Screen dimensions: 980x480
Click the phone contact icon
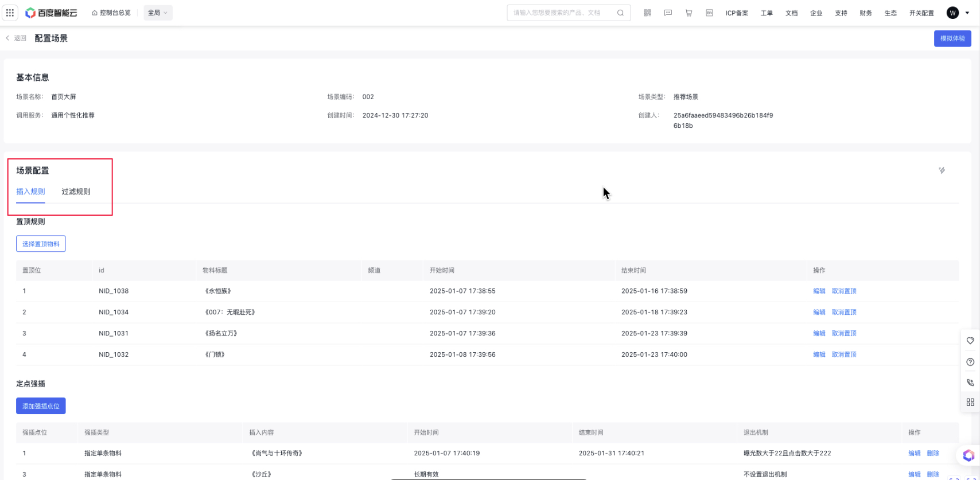(970, 383)
